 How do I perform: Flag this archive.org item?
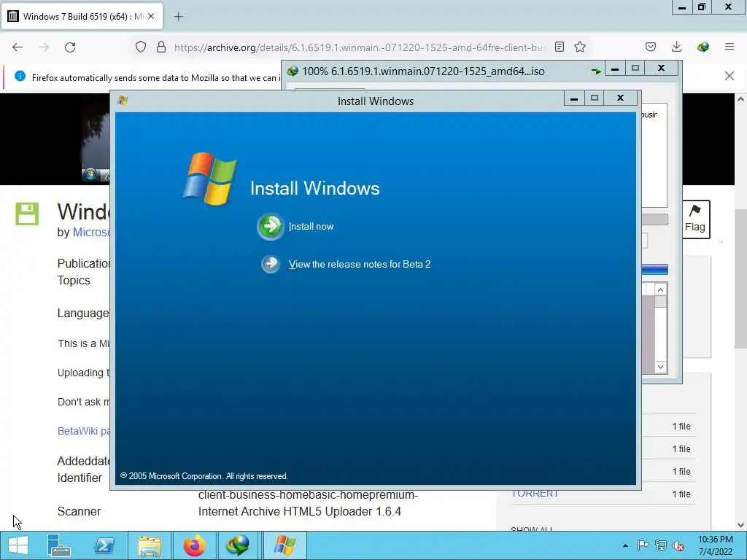tap(695, 219)
